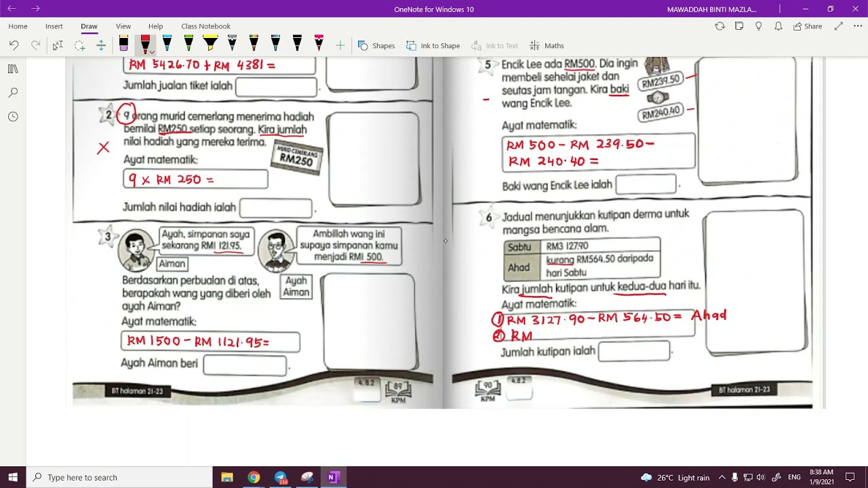Open the Windows Start menu

(x=13, y=477)
